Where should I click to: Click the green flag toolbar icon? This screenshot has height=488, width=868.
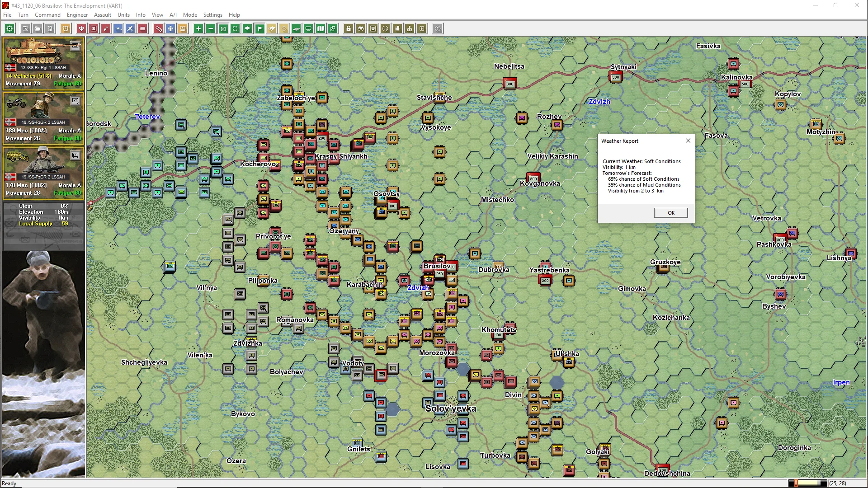click(260, 28)
